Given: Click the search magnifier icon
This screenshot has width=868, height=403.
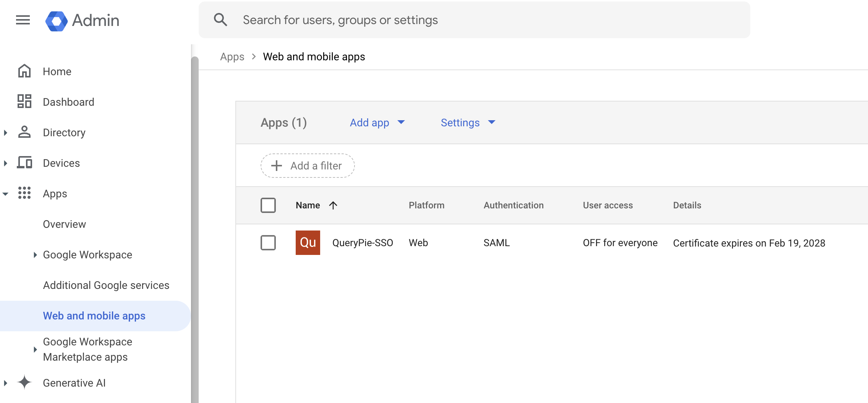Looking at the screenshot, I should pyautogui.click(x=220, y=19).
